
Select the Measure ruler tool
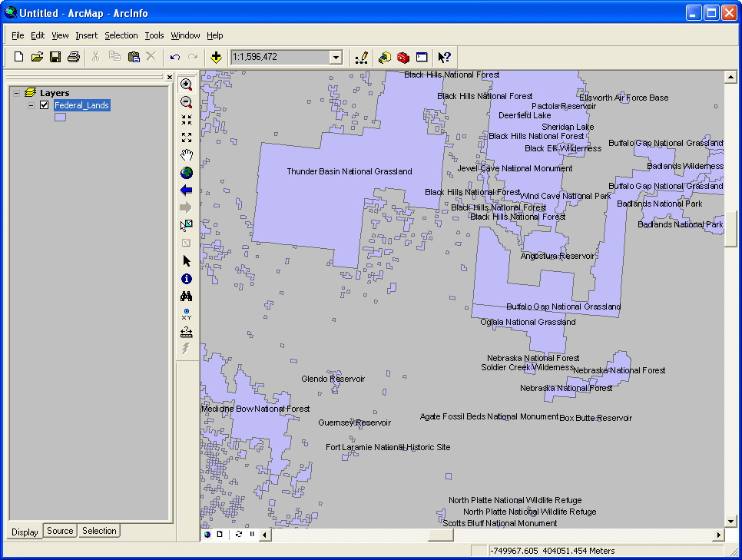click(x=186, y=332)
